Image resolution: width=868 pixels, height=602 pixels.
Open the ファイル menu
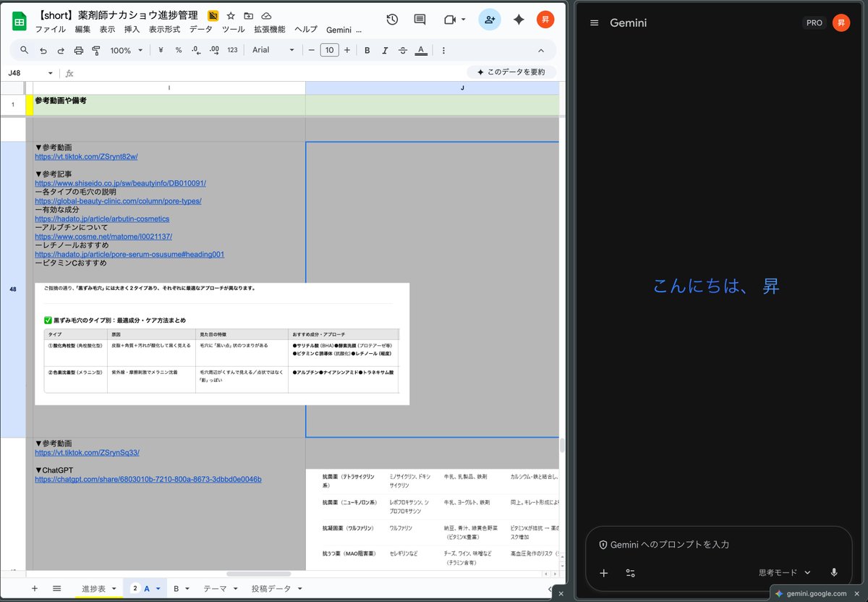(x=50, y=30)
